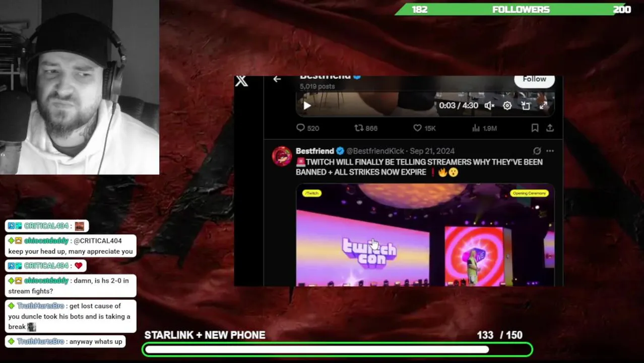Enable picture-in-picture on video
Image resolution: width=644 pixels, height=363 pixels.
(526, 105)
